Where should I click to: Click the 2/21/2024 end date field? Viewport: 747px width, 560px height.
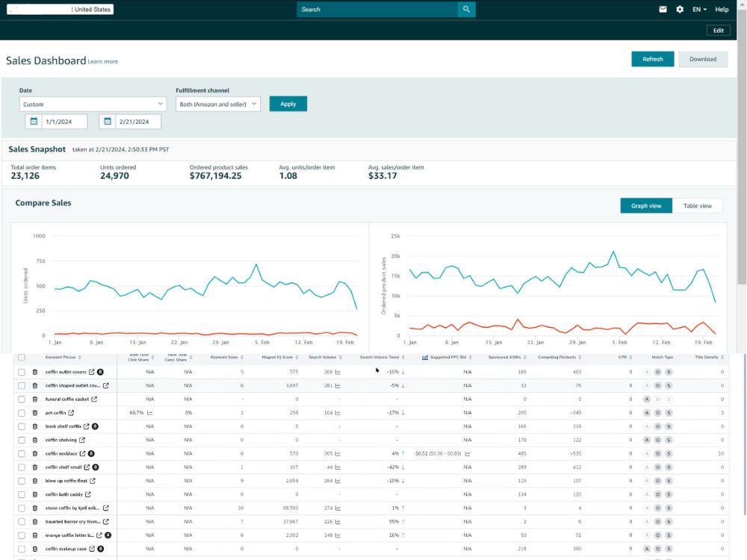point(138,122)
